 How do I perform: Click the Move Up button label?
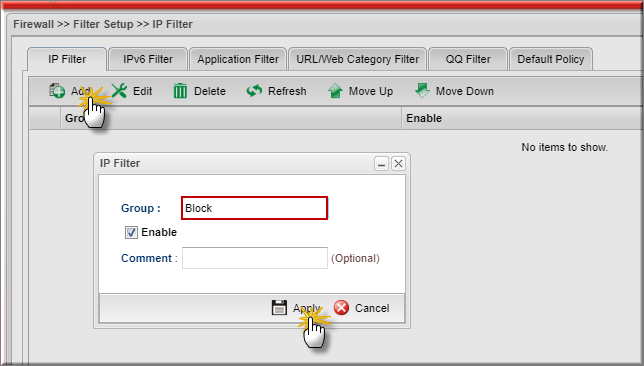(371, 91)
